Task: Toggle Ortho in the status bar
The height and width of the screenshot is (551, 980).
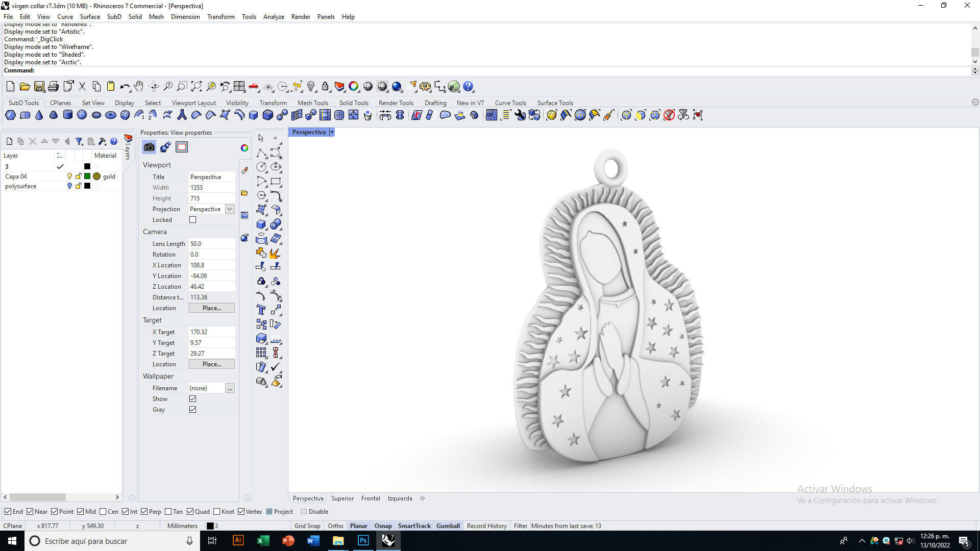Action: pyautogui.click(x=335, y=526)
